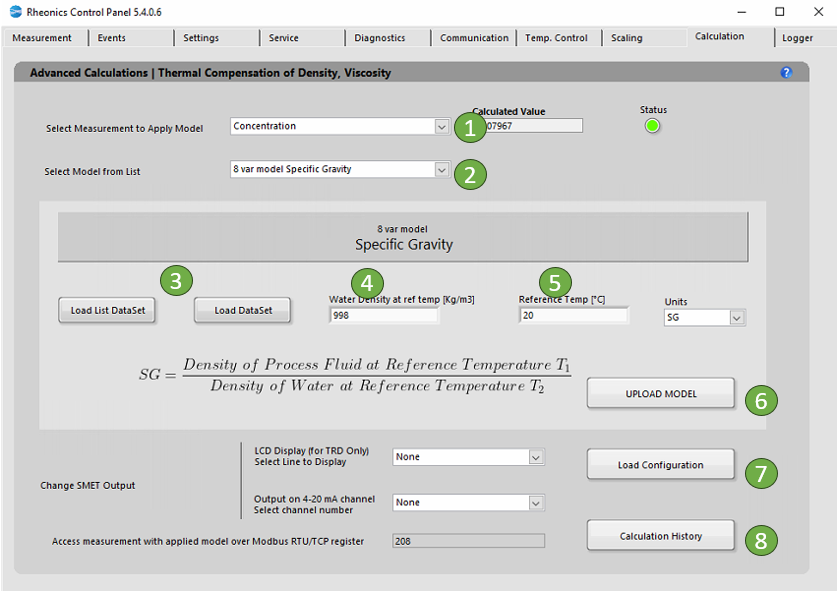The image size is (837, 594).
Task: Select the Diagnostics tab
Action: (x=388, y=38)
